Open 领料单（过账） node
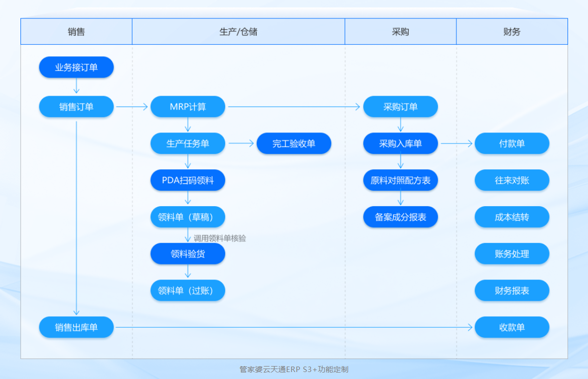Image resolution: width=588 pixels, height=379 pixels. point(188,290)
